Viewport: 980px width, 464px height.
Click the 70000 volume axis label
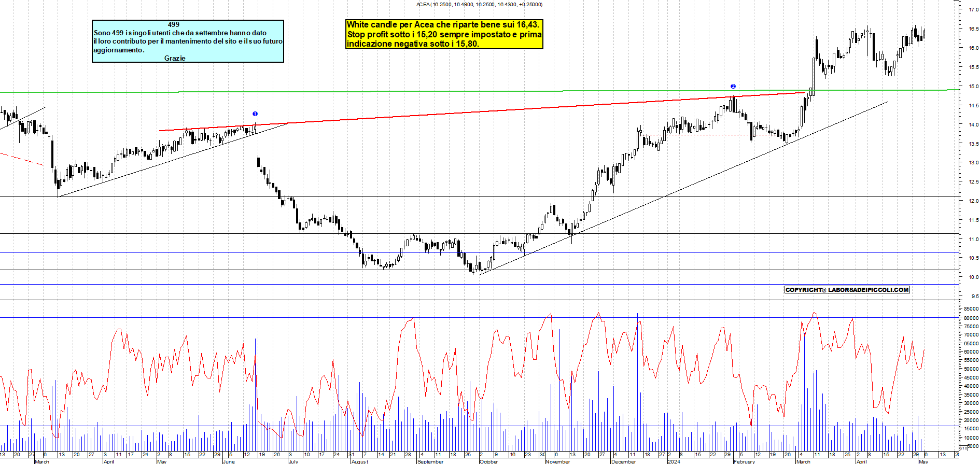pyautogui.click(x=972, y=335)
